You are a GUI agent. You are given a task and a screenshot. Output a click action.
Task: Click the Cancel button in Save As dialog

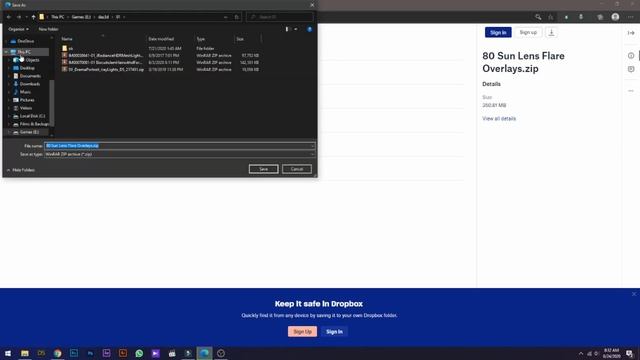(297, 169)
